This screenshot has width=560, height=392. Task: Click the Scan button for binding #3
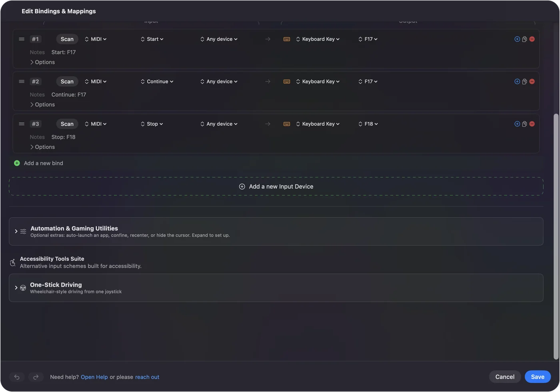[67, 124]
